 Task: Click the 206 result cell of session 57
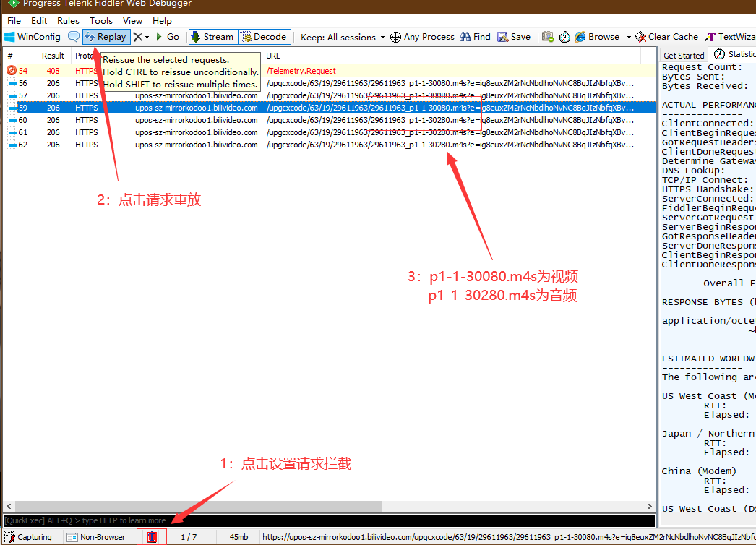(53, 95)
